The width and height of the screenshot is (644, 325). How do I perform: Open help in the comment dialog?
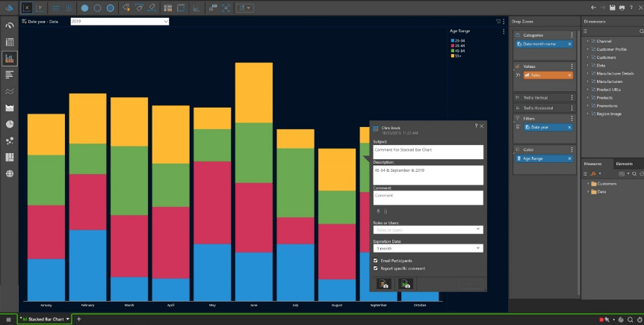click(476, 126)
